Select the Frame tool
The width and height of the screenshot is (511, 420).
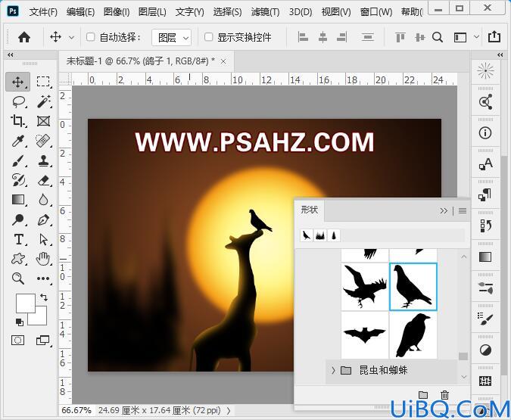pyautogui.click(x=43, y=121)
